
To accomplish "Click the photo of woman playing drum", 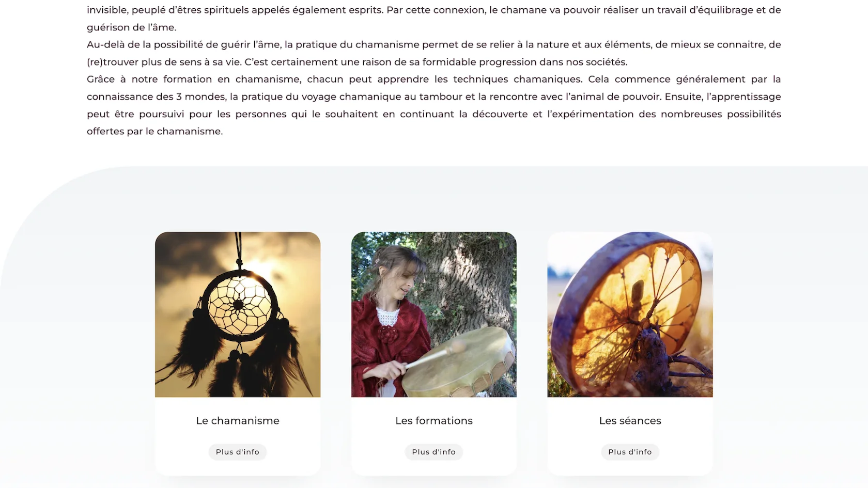I will tap(434, 314).
